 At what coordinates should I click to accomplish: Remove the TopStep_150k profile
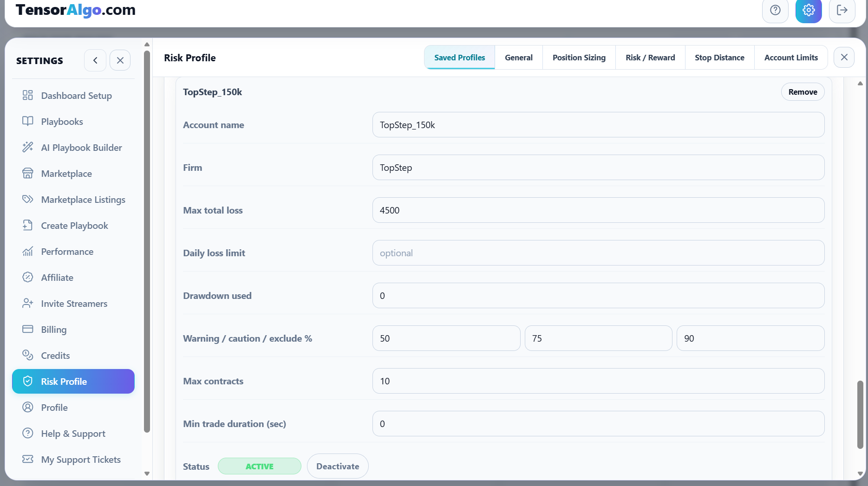click(x=803, y=92)
